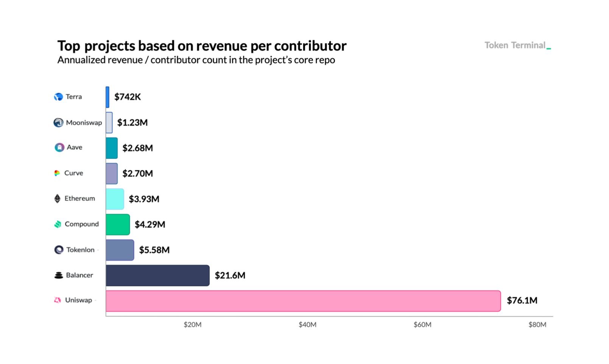Click the $742K value label

[x=128, y=97]
